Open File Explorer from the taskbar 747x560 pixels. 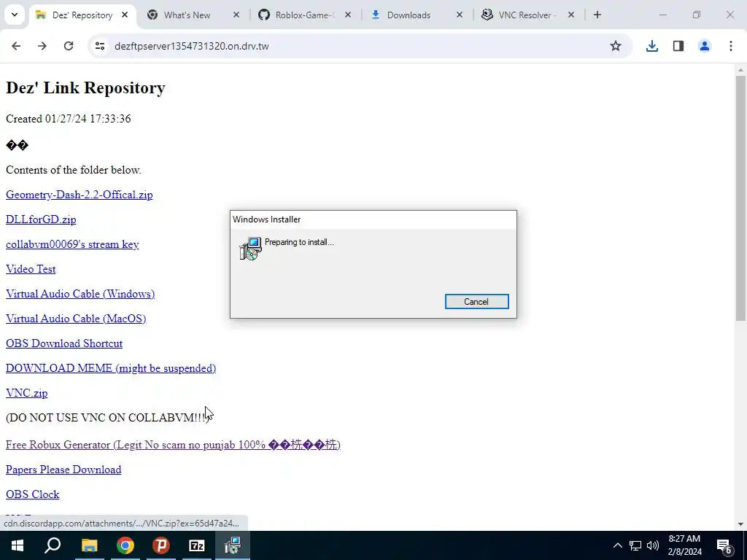click(89, 545)
